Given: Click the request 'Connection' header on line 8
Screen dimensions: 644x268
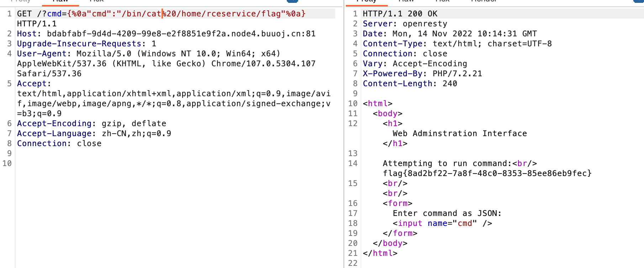Looking at the screenshot, I should (42, 143).
